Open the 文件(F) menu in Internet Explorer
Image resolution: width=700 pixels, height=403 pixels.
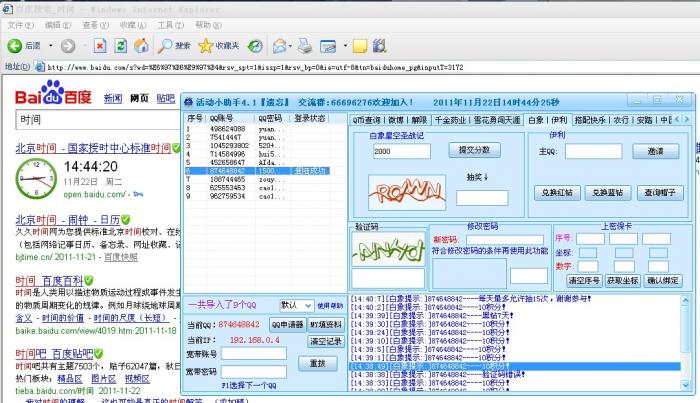click(21, 25)
